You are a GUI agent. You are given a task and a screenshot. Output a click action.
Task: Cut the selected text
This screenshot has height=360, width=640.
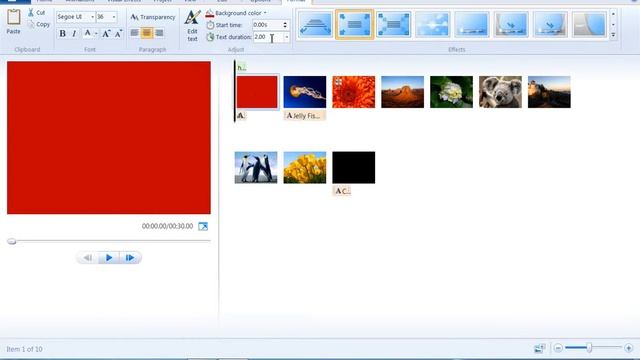point(36,13)
